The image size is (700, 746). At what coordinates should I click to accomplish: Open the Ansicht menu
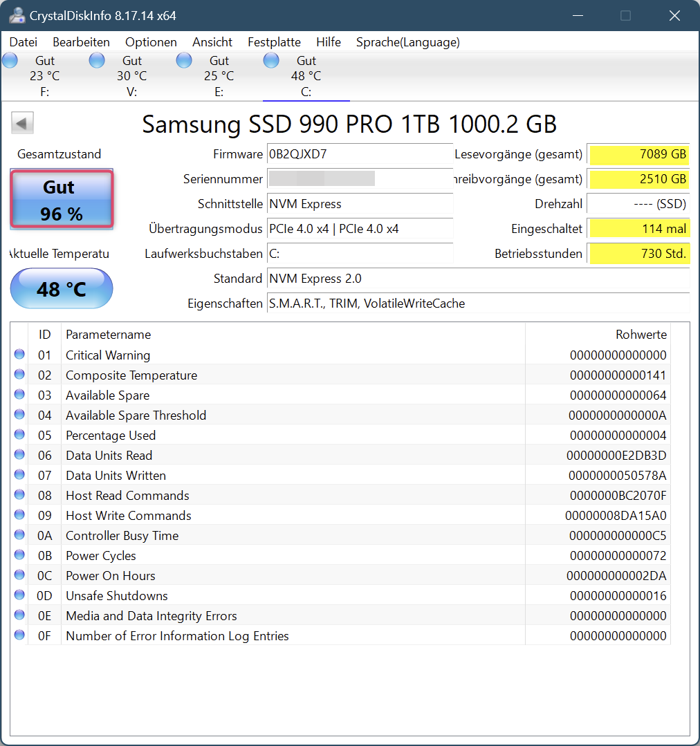(x=212, y=42)
